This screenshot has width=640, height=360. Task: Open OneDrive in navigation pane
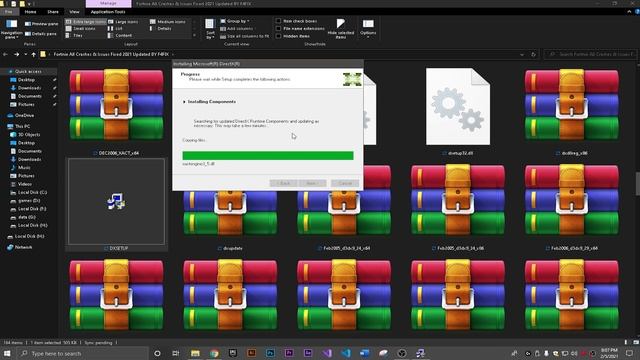(x=21, y=116)
